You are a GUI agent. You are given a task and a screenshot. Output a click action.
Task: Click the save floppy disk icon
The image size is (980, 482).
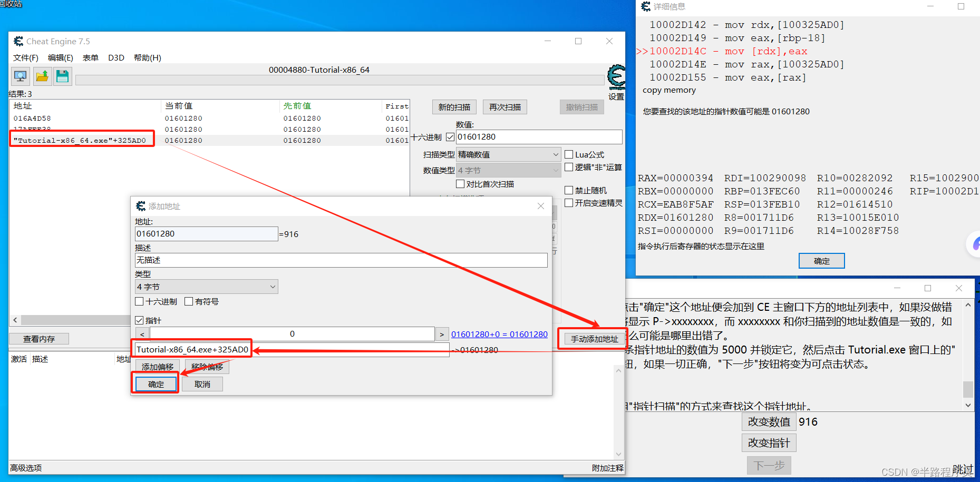click(x=62, y=76)
